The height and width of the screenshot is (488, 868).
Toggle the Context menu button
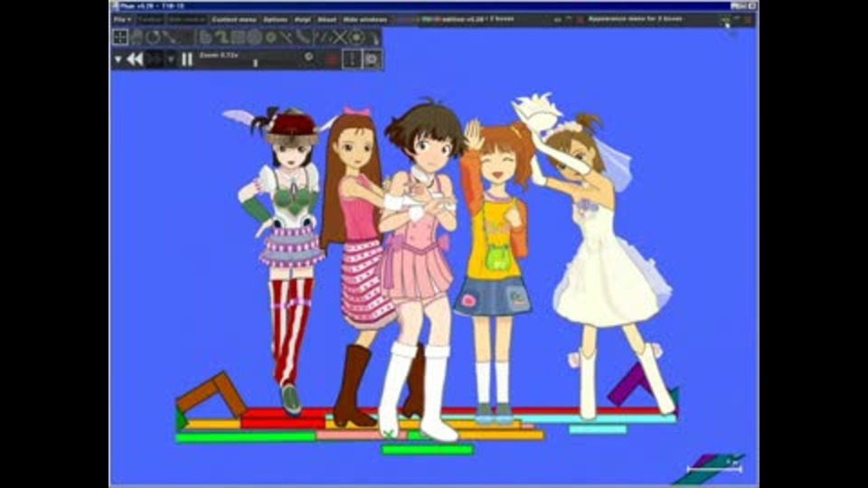(x=234, y=19)
